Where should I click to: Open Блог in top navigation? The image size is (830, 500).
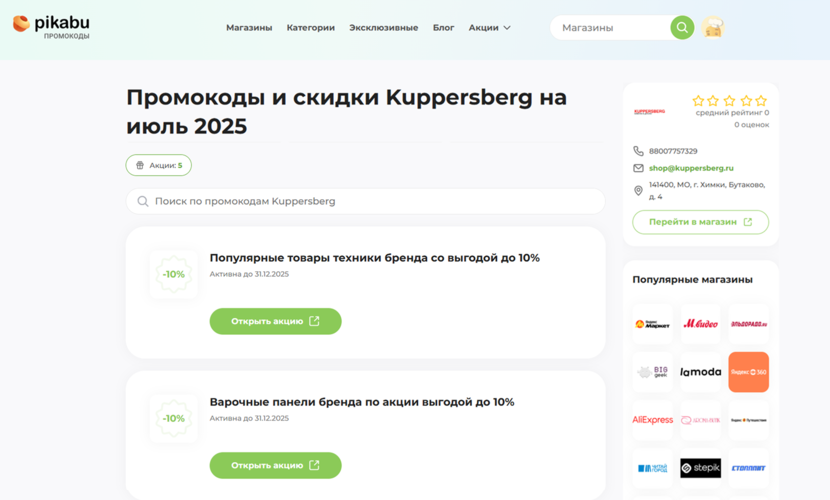444,28
